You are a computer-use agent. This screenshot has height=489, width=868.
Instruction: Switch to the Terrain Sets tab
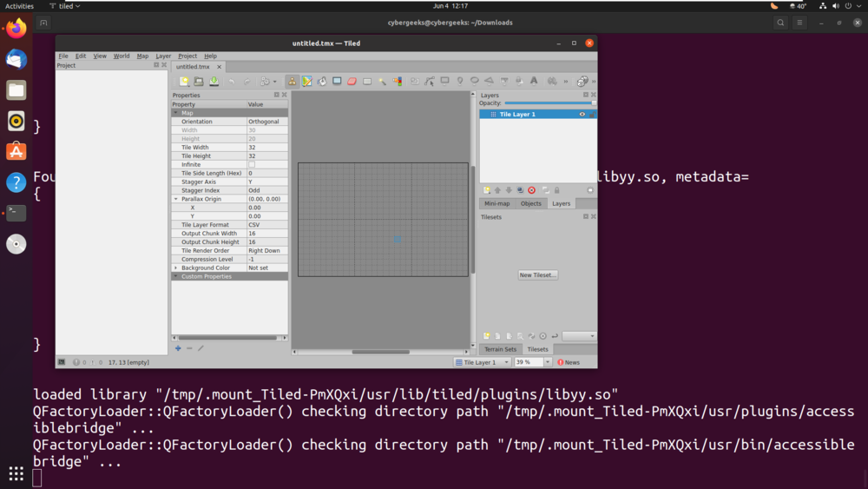pos(500,349)
